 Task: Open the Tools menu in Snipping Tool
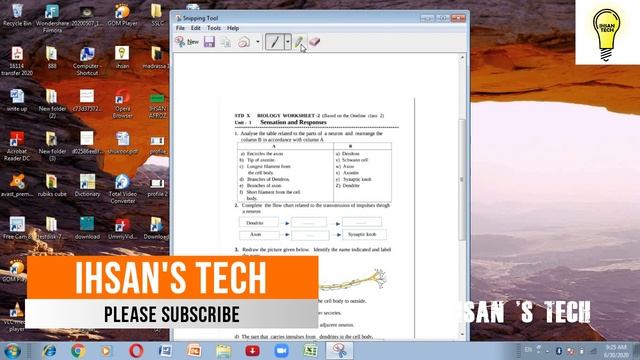click(213, 28)
